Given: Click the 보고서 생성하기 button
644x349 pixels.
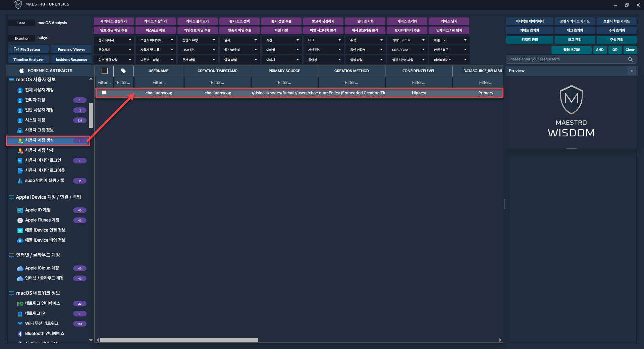Looking at the screenshot, I should tap(323, 21).
